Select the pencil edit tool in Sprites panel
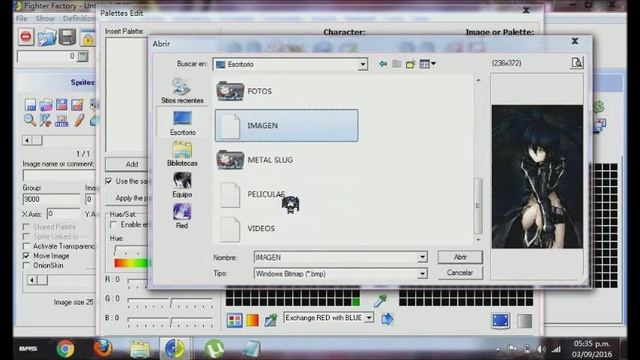Viewport: 640px width, 360px height. [x=79, y=120]
